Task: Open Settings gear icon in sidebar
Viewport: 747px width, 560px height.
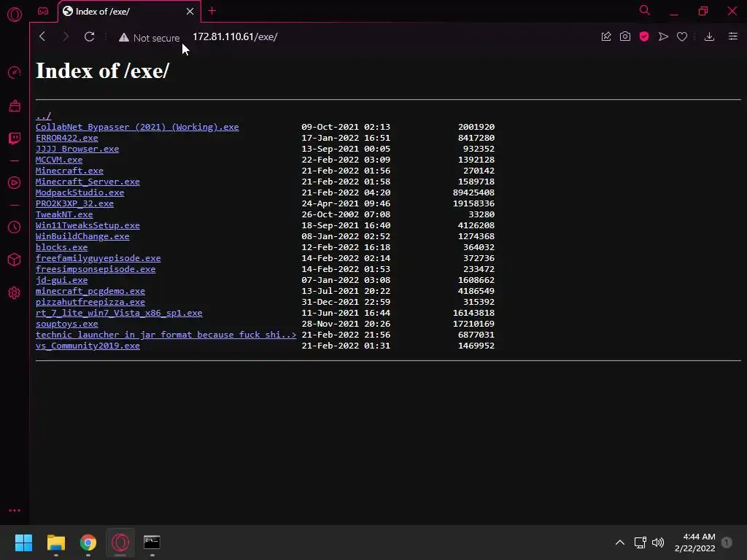Action: (15, 293)
